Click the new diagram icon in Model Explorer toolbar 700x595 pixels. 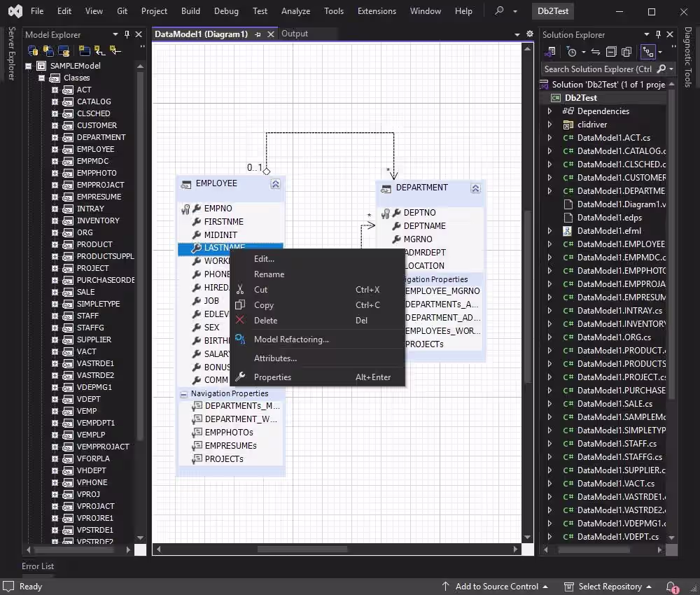(84, 51)
